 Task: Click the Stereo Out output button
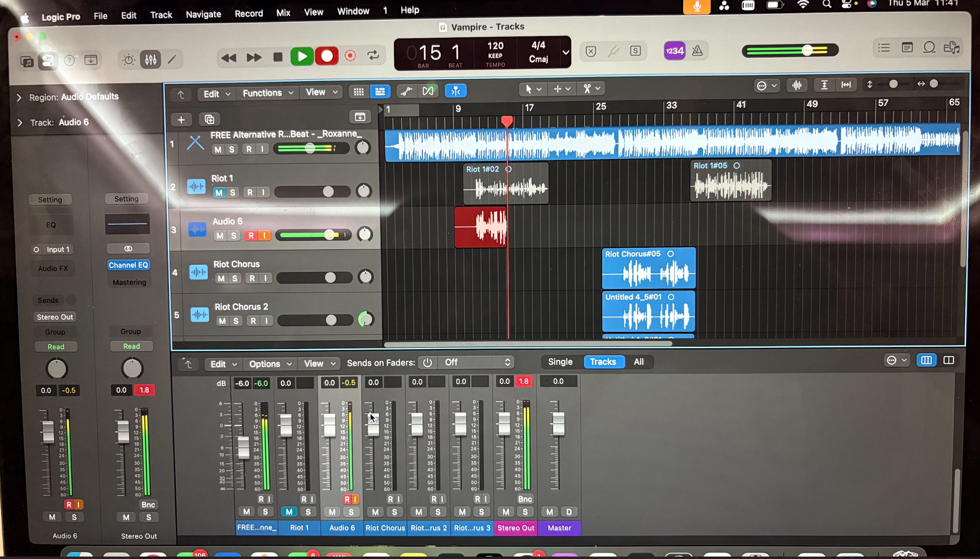pos(55,317)
